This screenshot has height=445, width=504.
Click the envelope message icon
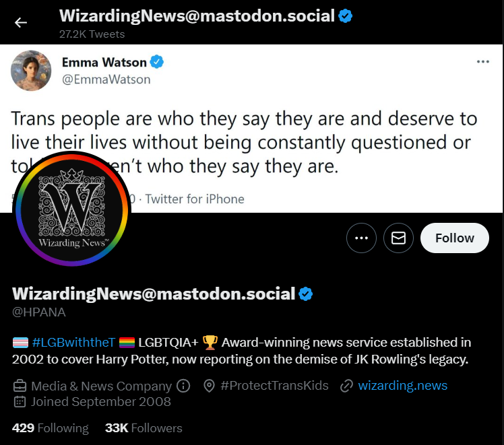pos(398,238)
